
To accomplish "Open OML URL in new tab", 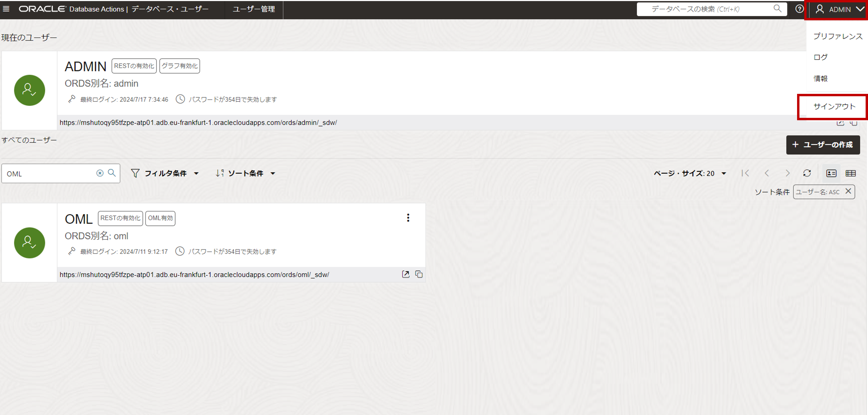I will pos(406,274).
